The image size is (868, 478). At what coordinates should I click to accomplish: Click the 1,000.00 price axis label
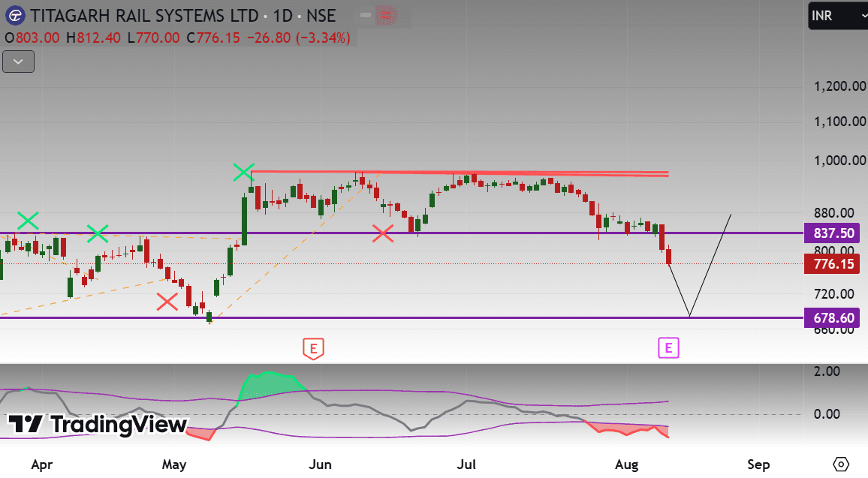click(839, 161)
